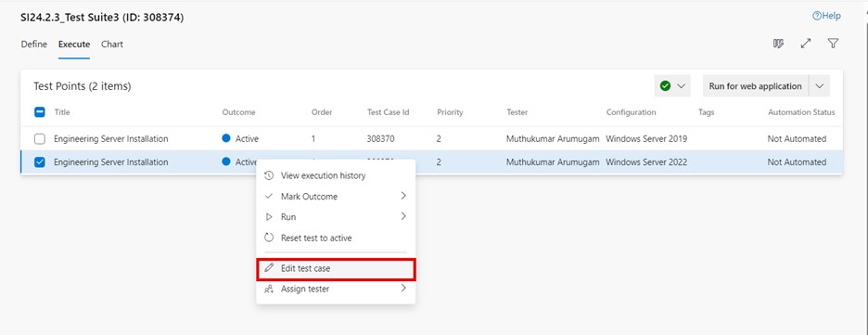Click the people icon beside Assign tester
The width and height of the screenshot is (868, 335).
click(269, 289)
